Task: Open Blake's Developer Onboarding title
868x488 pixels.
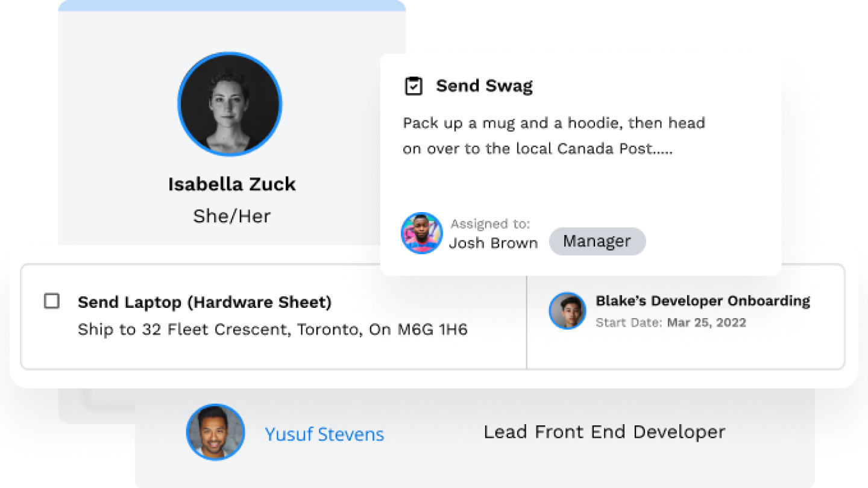Action: click(x=703, y=301)
